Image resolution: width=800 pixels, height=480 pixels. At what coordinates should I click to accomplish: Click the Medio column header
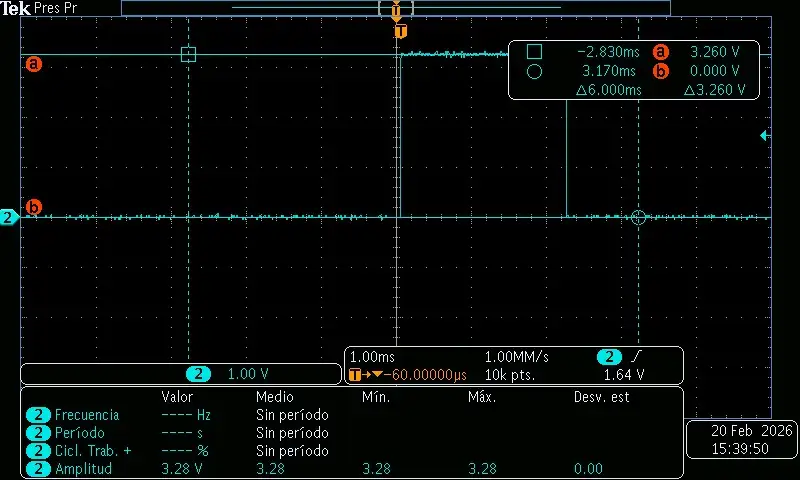coord(274,397)
